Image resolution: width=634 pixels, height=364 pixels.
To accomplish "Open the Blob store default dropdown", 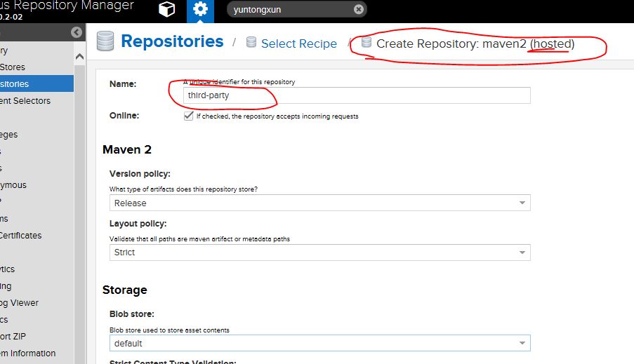I will tap(320, 343).
